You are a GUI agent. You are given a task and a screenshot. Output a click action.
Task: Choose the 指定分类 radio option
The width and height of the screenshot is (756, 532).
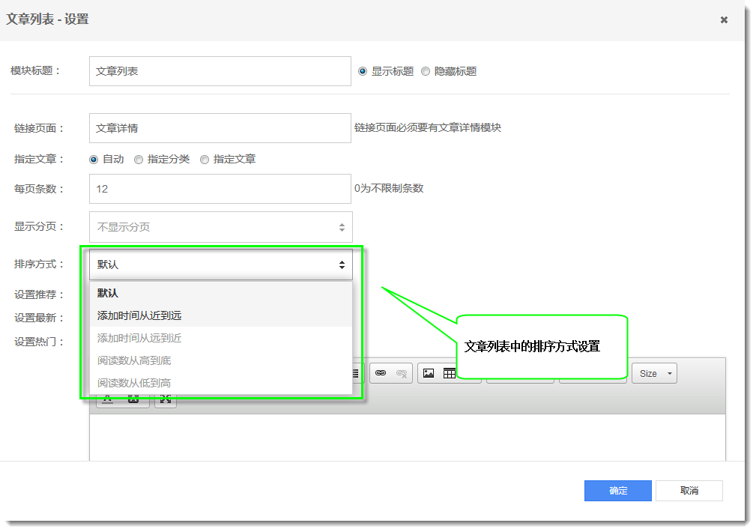pyautogui.click(x=139, y=159)
